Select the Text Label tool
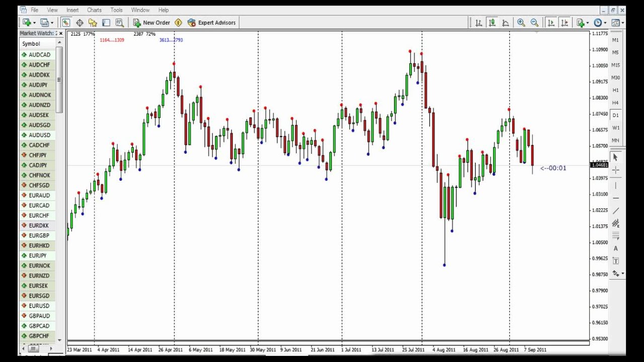Viewport: 644px width, 362px height. pos(616,261)
